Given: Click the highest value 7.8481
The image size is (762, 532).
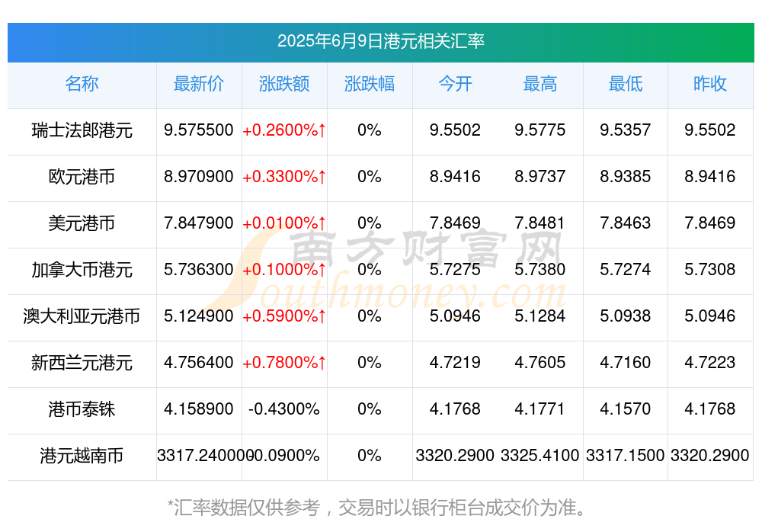Looking at the screenshot, I should click(x=540, y=223).
